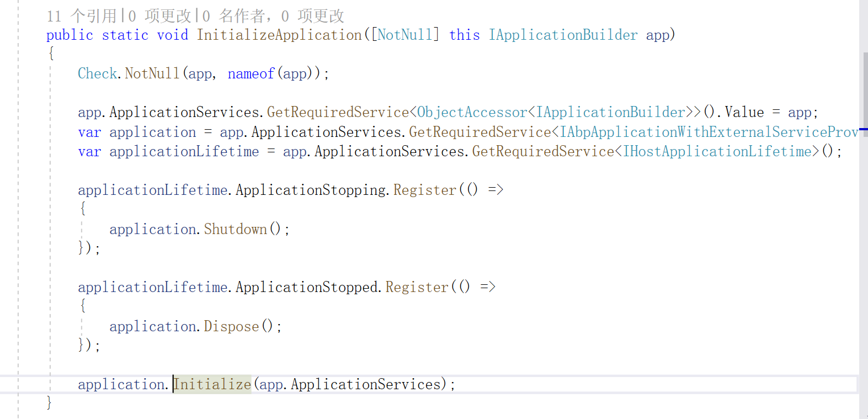Click the ApplicationStopped property
868x419 pixels.
[307, 287]
